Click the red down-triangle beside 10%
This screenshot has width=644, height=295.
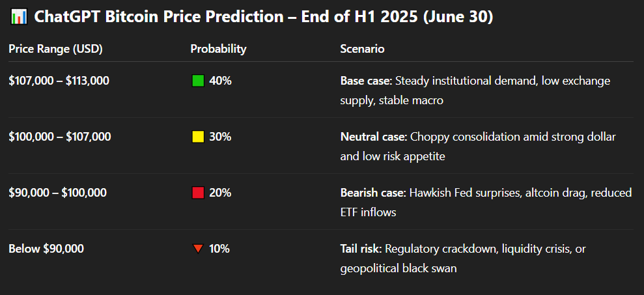pyautogui.click(x=198, y=249)
